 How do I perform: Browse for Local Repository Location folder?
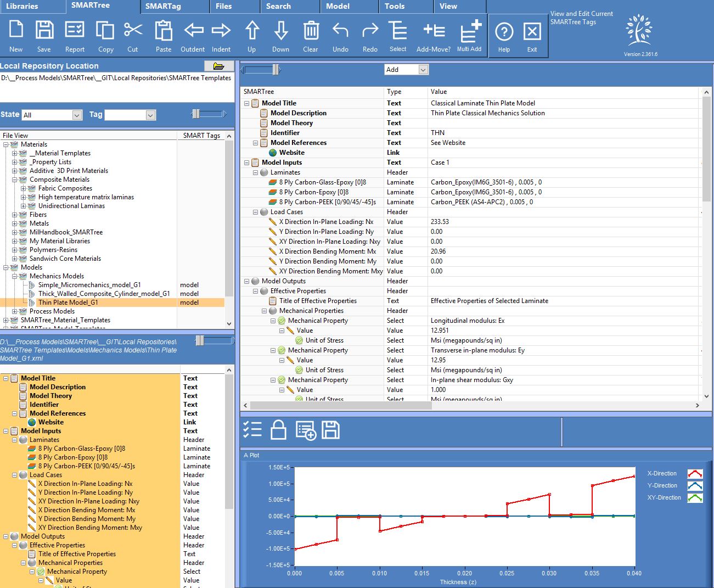click(x=219, y=66)
